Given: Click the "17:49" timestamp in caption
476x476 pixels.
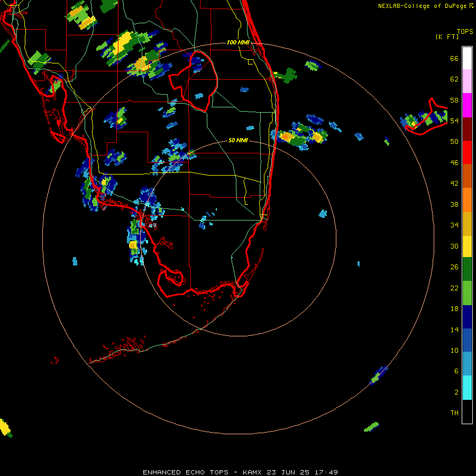Looking at the screenshot, I should 325,472.
